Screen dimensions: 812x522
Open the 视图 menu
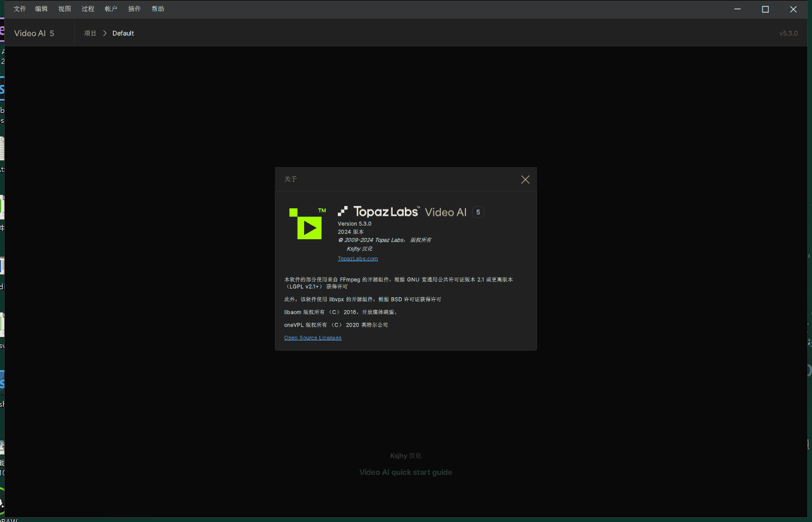click(x=65, y=9)
